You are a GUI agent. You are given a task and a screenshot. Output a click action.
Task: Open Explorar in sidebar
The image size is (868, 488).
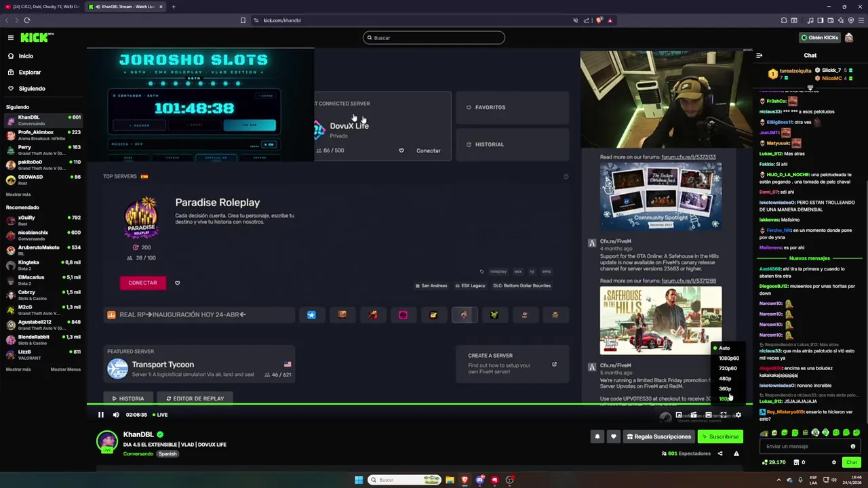[29, 73]
